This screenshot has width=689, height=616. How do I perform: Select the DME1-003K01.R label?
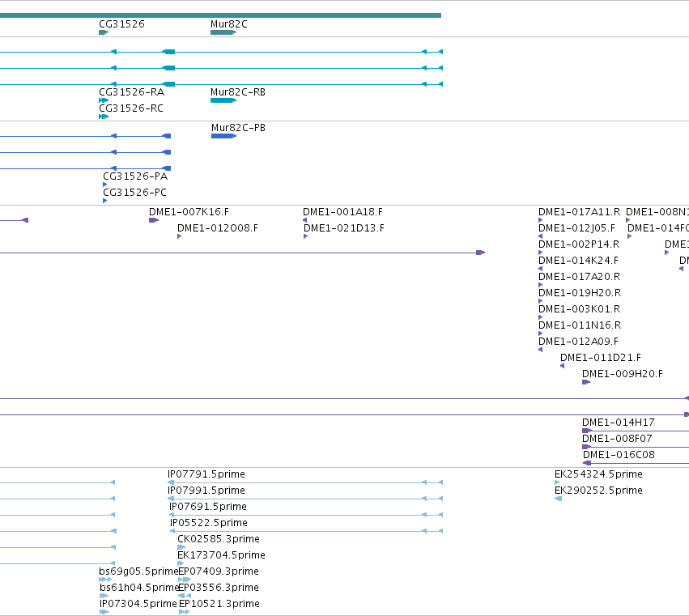tap(579, 310)
